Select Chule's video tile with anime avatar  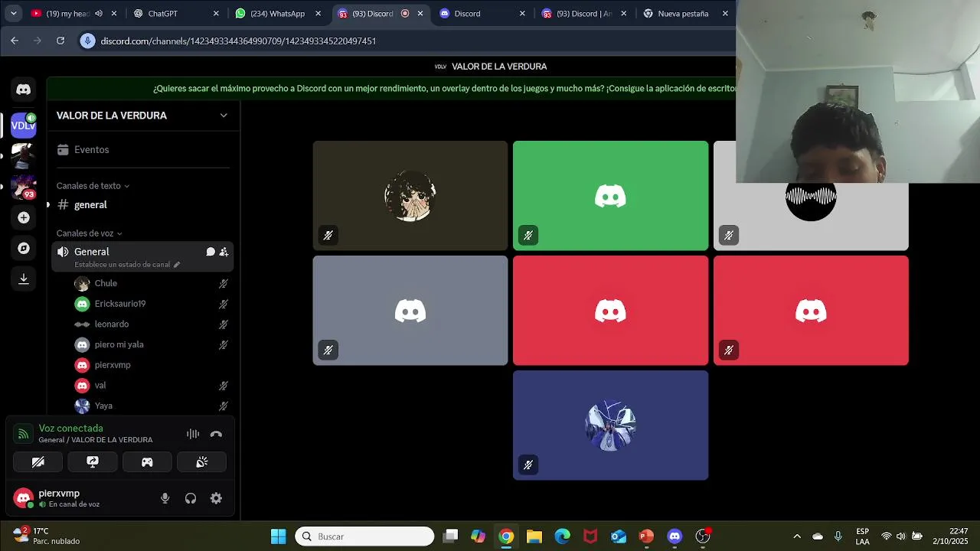(x=410, y=196)
